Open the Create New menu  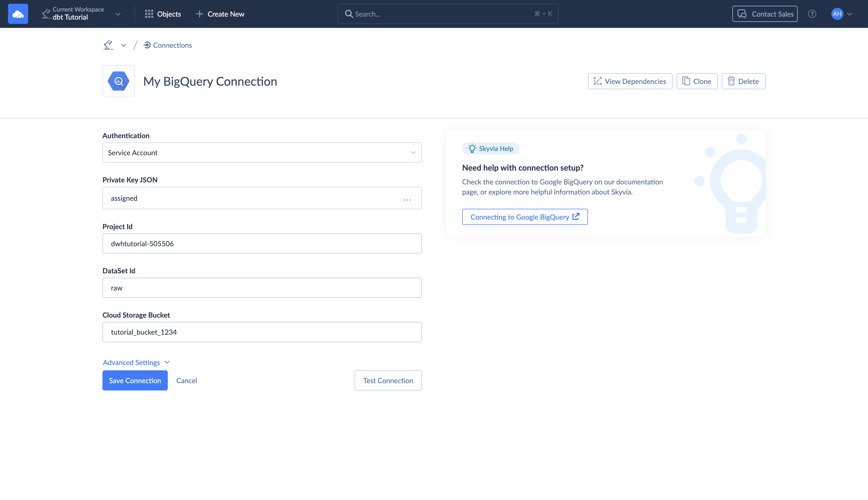220,14
